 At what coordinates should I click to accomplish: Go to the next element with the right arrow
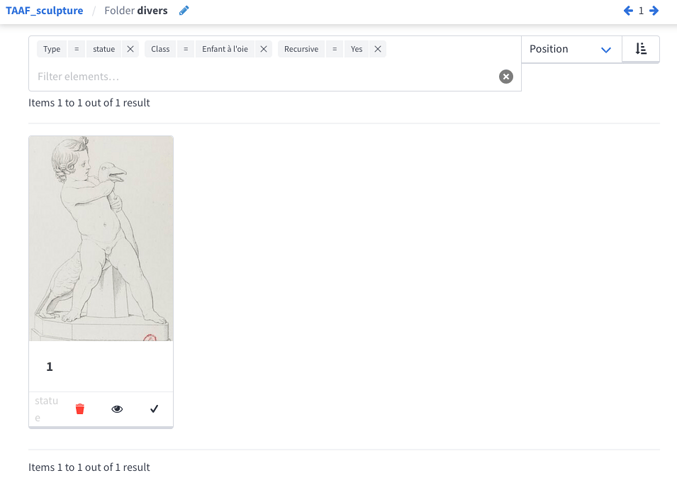654,10
